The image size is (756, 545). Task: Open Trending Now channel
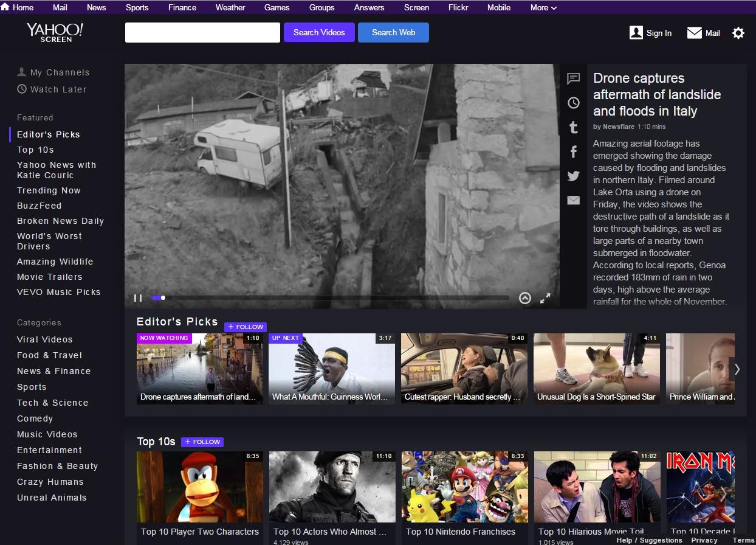pos(49,190)
